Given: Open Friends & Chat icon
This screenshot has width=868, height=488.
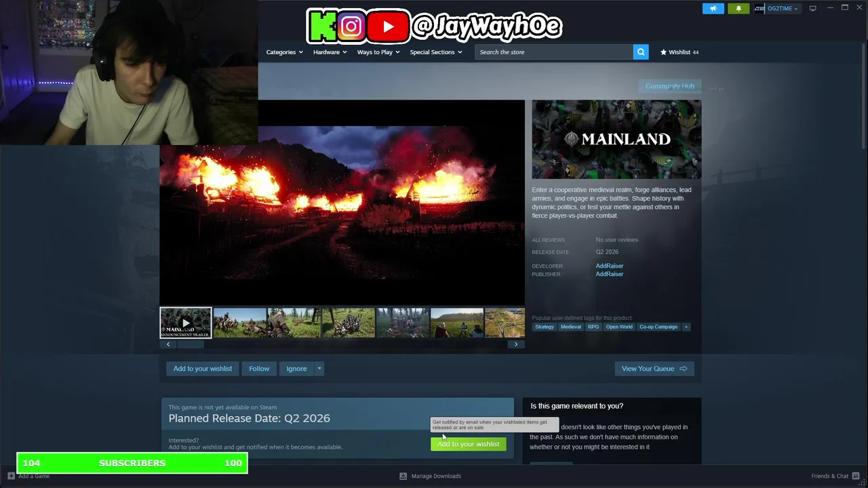Looking at the screenshot, I should coord(856,476).
